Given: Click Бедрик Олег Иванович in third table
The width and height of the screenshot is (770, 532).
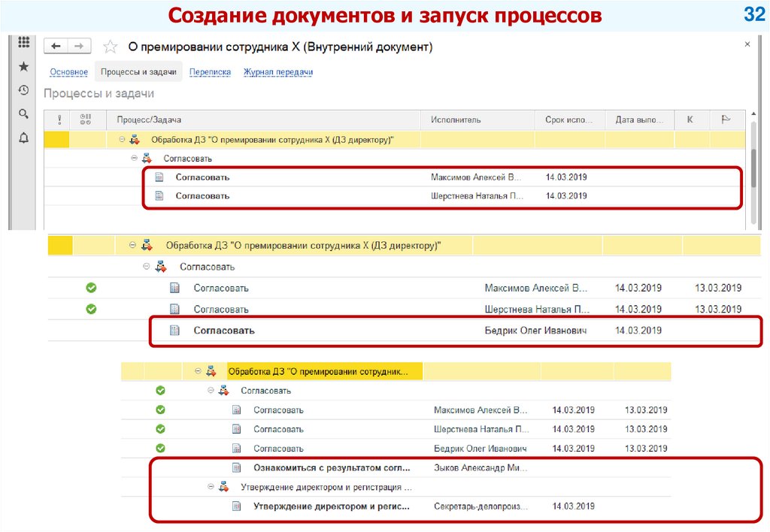Looking at the screenshot, I should tap(480, 448).
